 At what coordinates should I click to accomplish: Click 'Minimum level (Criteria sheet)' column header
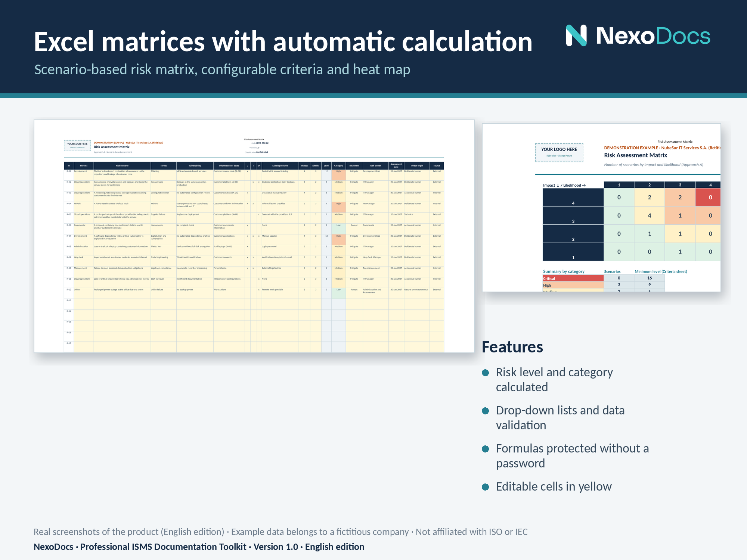click(x=661, y=271)
